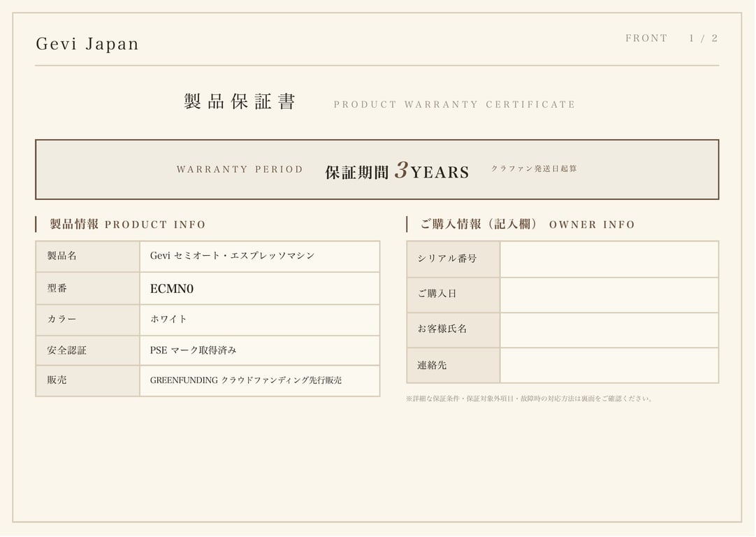The height and width of the screenshot is (537, 756).
Task: Click the 保証期間 3YEARS text
Action: point(397,171)
